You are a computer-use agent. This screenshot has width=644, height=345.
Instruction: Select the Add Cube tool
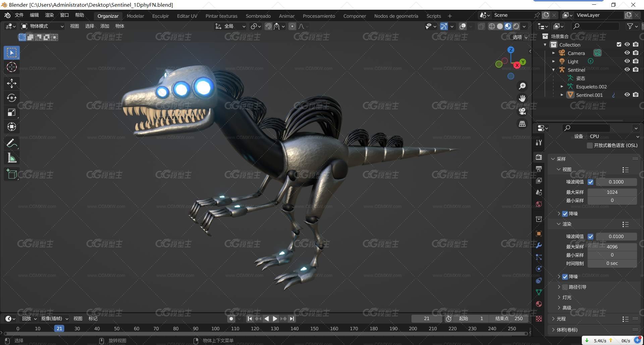(12, 174)
